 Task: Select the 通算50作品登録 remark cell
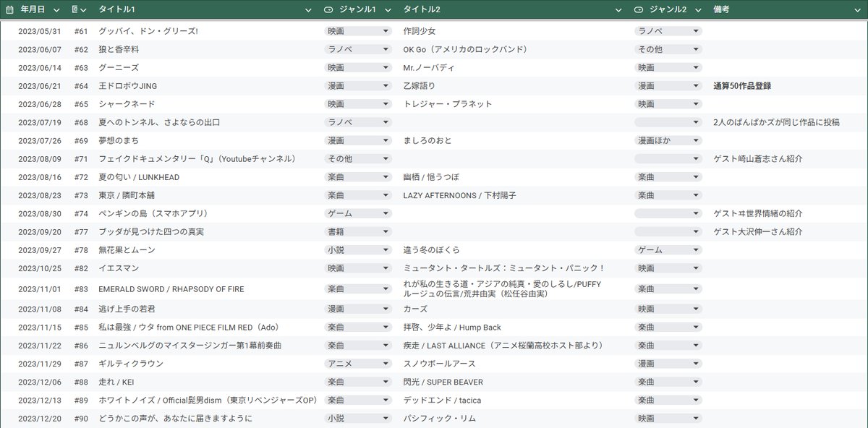tap(742, 86)
